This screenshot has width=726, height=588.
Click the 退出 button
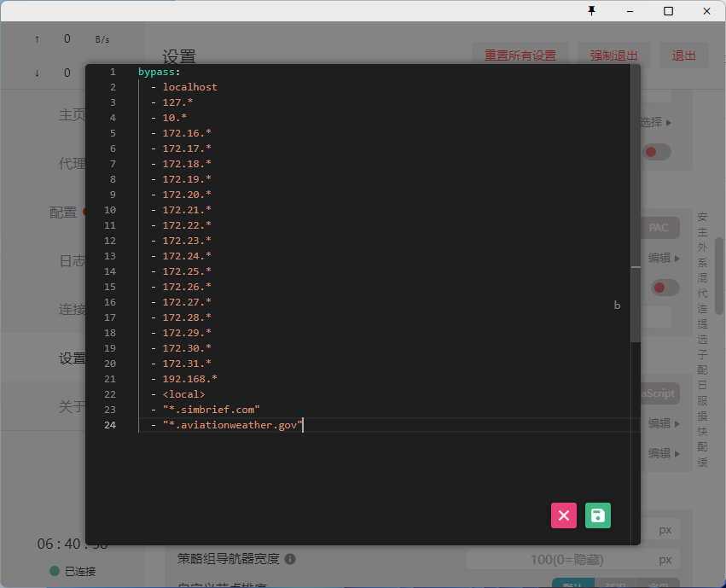pos(684,55)
